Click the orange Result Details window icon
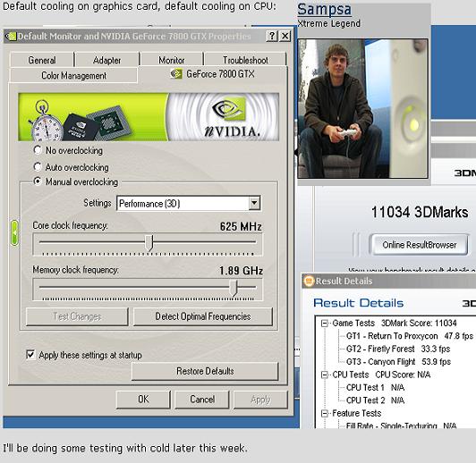 (x=309, y=281)
